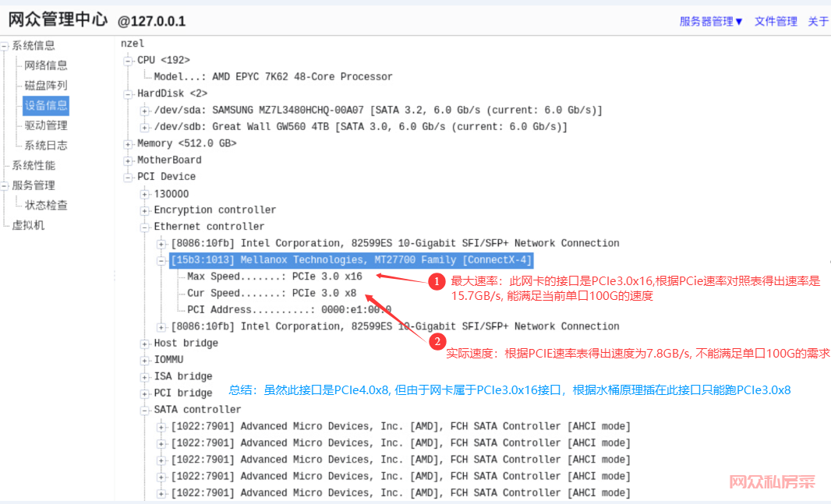Open 驱动管理 in the sidebar
This screenshot has width=831, height=504.
[x=46, y=125]
